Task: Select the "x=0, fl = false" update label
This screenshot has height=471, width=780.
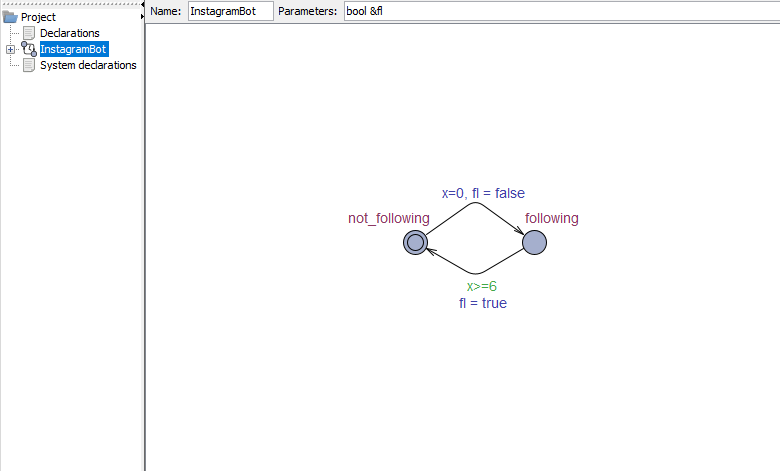Action: point(483,193)
